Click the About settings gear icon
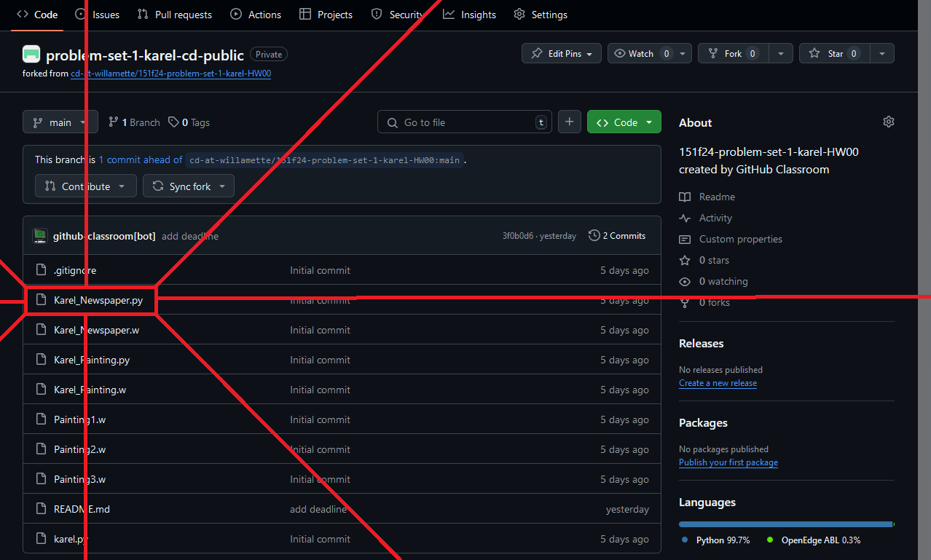The image size is (931, 560). [888, 122]
